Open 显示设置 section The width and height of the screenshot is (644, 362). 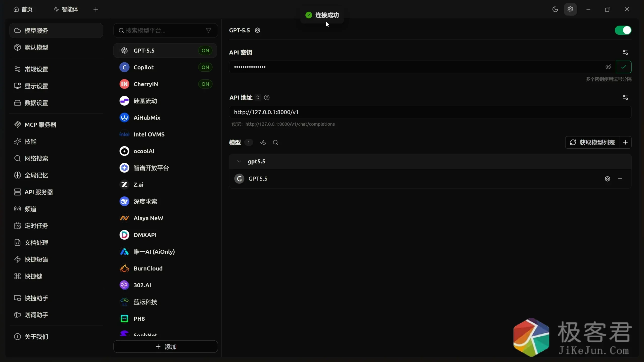(x=56, y=86)
